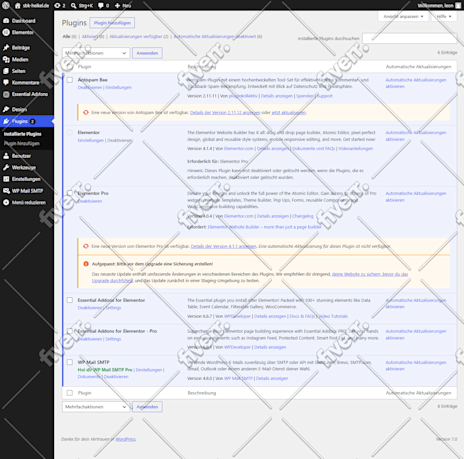Open the WordPress logo menu
Viewport: 464px width, 459px height.
pos(6,5)
